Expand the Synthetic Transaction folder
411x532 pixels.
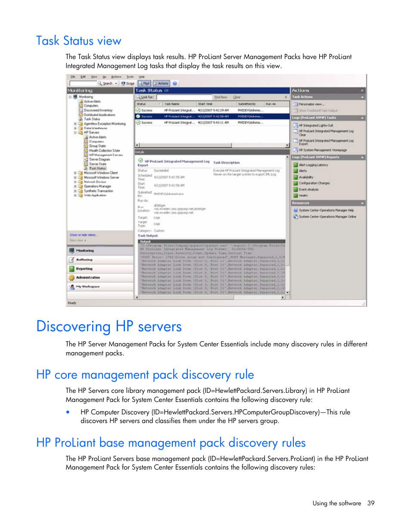pyautogui.click(x=75, y=191)
